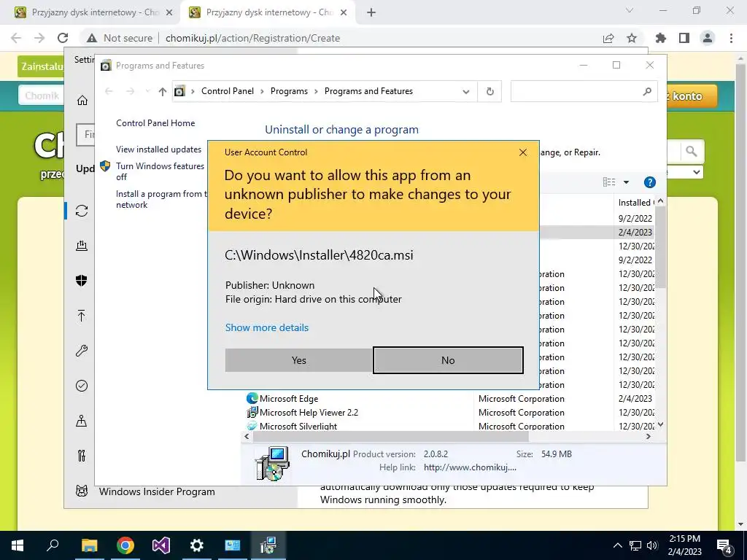This screenshot has width=747, height=560.
Task: Decline the UAC prompt with No
Action: point(448,360)
